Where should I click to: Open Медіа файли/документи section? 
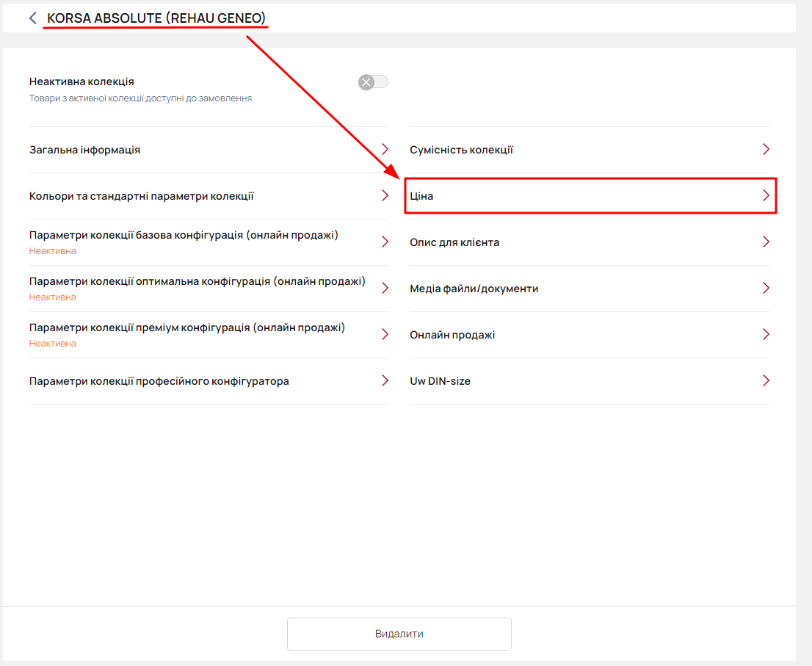[590, 289]
